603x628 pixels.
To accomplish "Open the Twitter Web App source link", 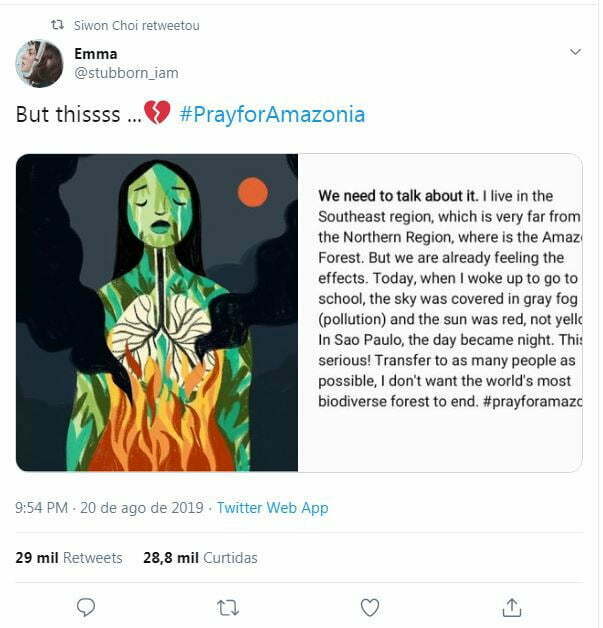I will 272,508.
